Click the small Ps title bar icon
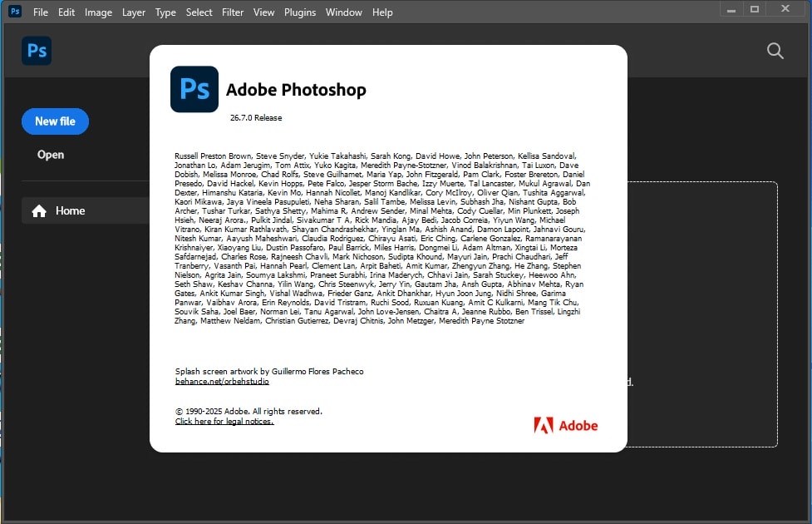 click(x=15, y=11)
